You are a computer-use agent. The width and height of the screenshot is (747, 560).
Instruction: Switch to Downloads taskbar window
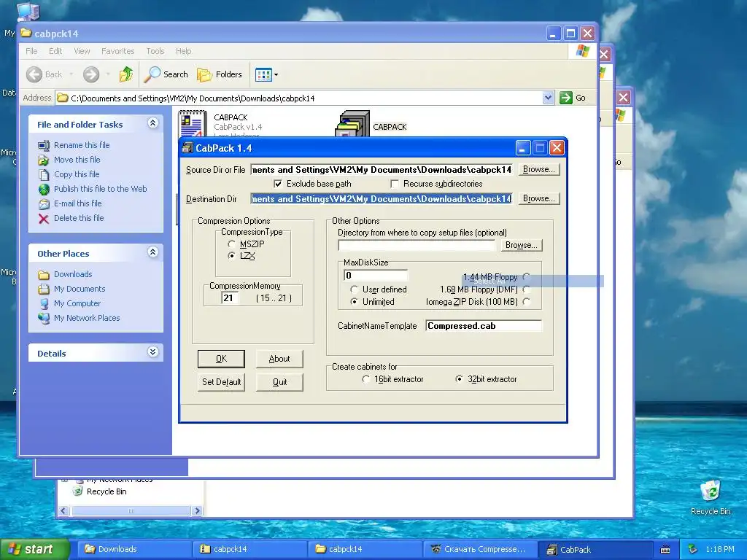point(135,549)
